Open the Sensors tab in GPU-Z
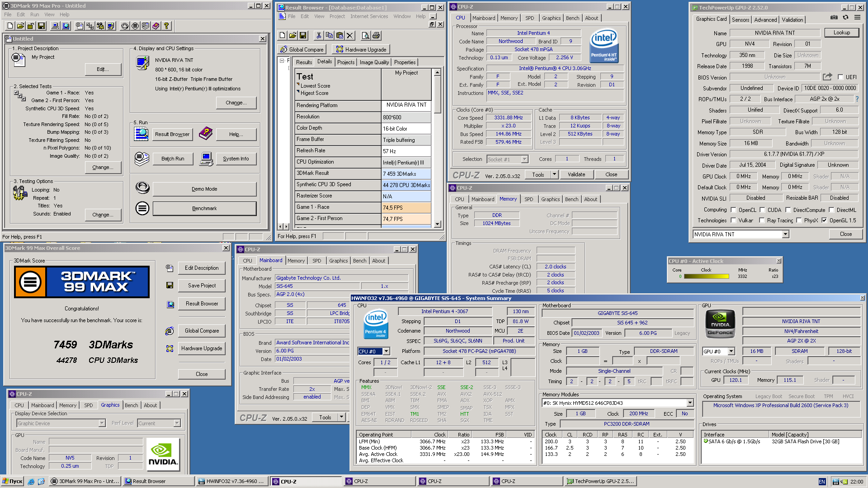Image resolution: width=868 pixels, height=488 pixels. click(x=741, y=19)
